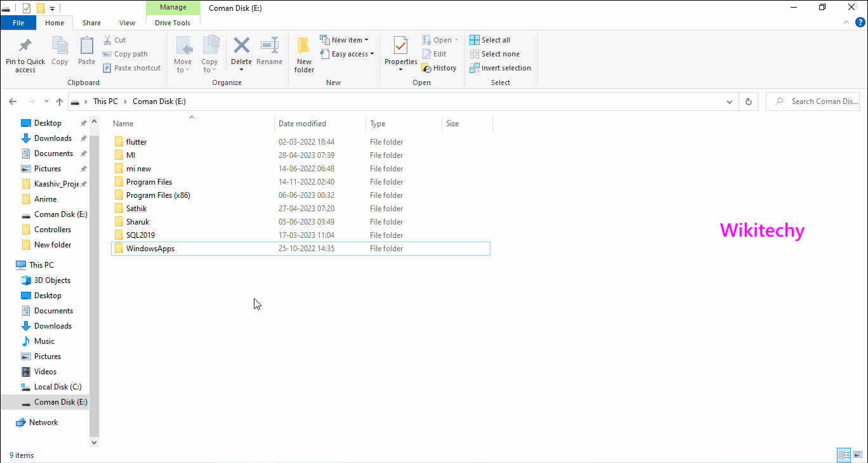Invert the current selection

tap(500, 68)
